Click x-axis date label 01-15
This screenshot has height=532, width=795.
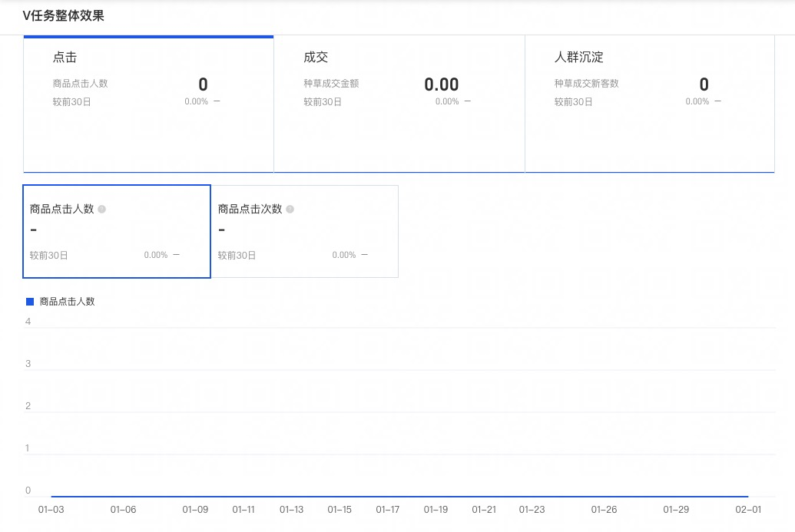point(340,510)
